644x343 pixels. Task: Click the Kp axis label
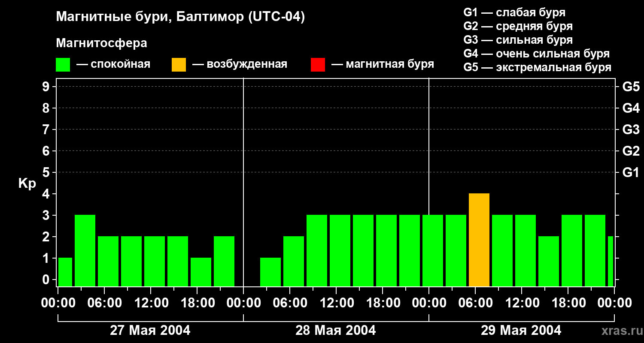27,184
